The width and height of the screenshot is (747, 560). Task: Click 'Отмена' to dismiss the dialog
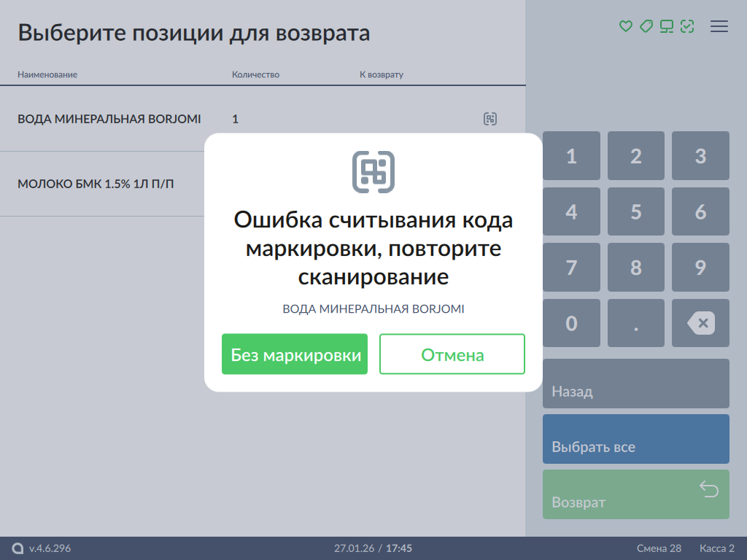click(452, 354)
